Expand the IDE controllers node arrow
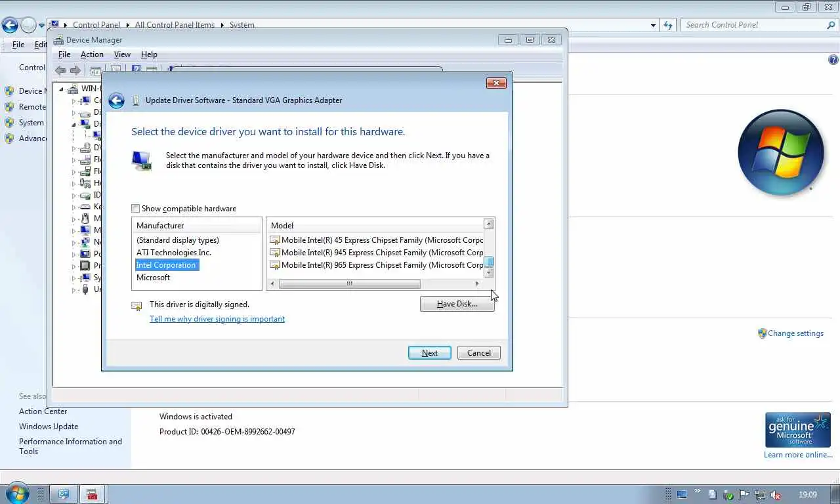This screenshot has width=840, height=504. click(x=73, y=195)
